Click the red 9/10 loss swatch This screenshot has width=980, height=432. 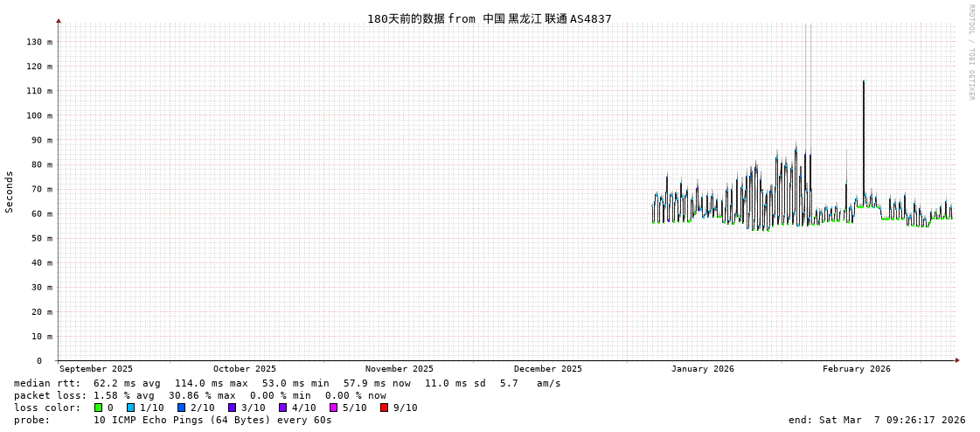384,408
